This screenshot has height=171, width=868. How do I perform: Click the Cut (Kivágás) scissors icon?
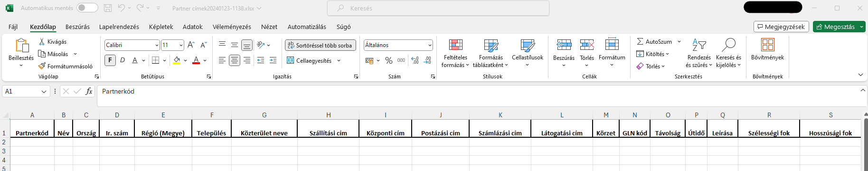pos(42,42)
